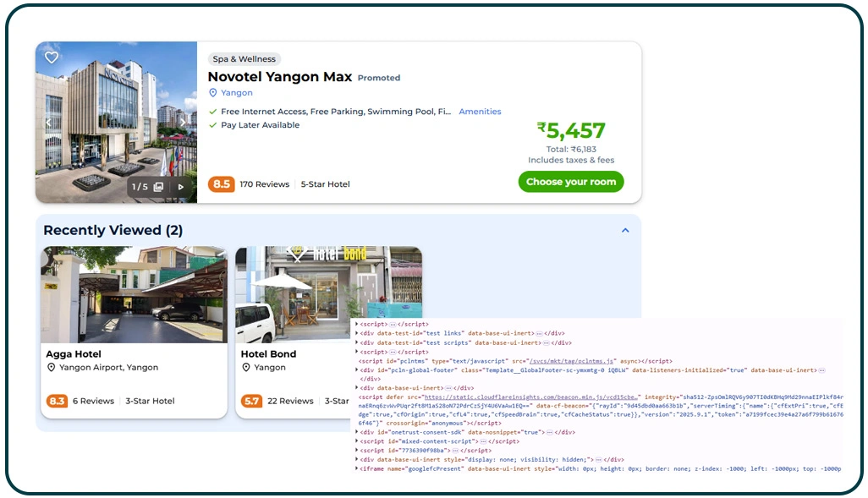This screenshot has width=868, height=498.
Task: Expand the onetrust-consent-sdk div node
Action: (359, 431)
